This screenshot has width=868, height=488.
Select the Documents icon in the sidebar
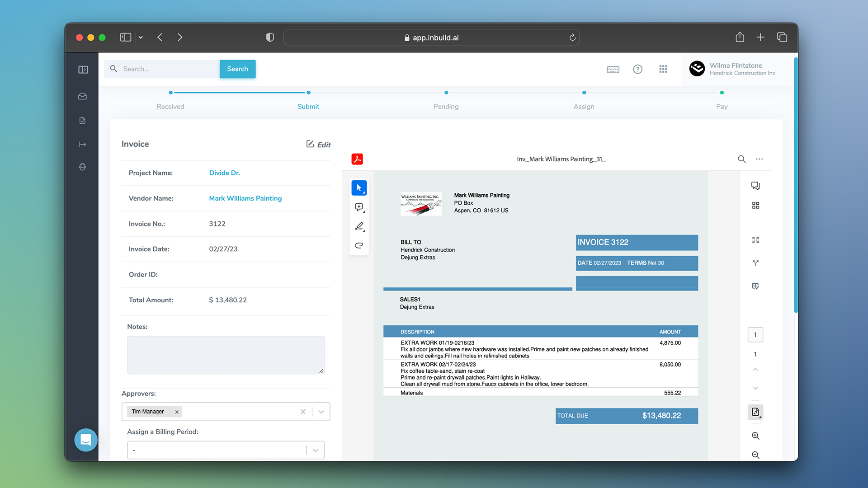tap(83, 120)
